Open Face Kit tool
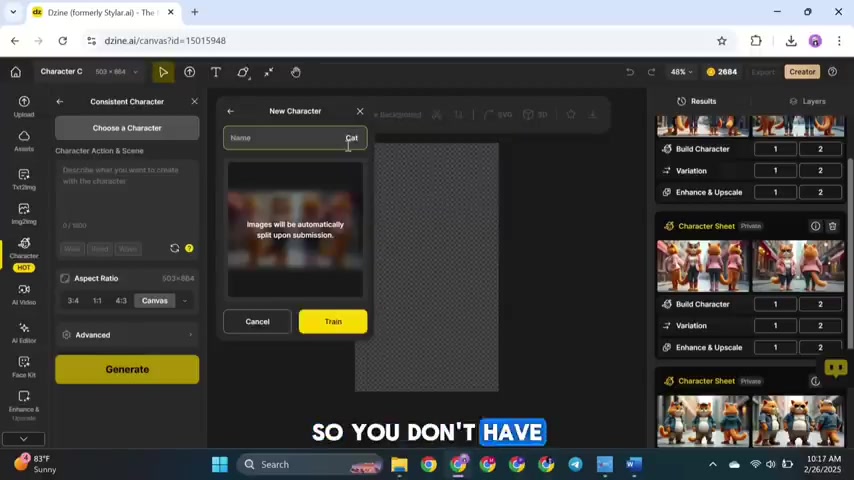 24,367
